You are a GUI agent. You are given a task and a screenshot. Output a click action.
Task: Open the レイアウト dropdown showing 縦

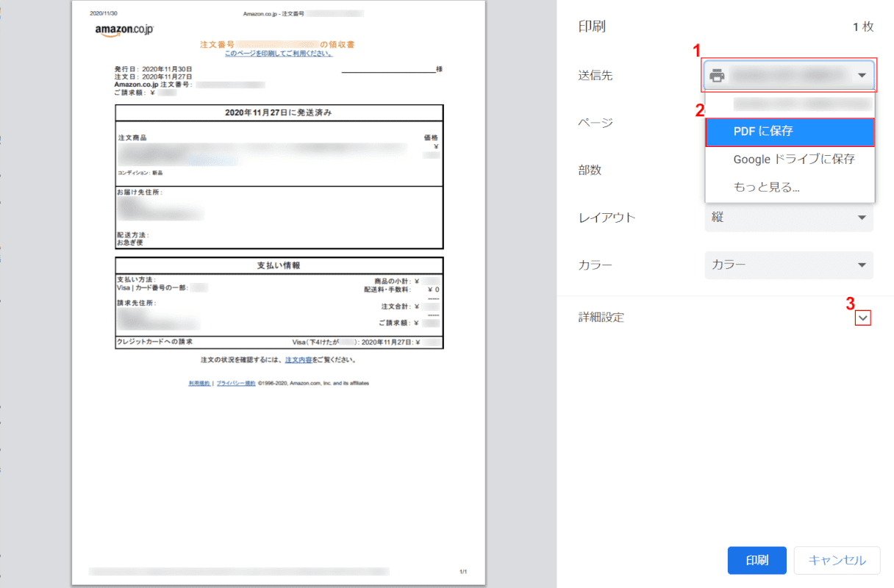click(x=789, y=218)
